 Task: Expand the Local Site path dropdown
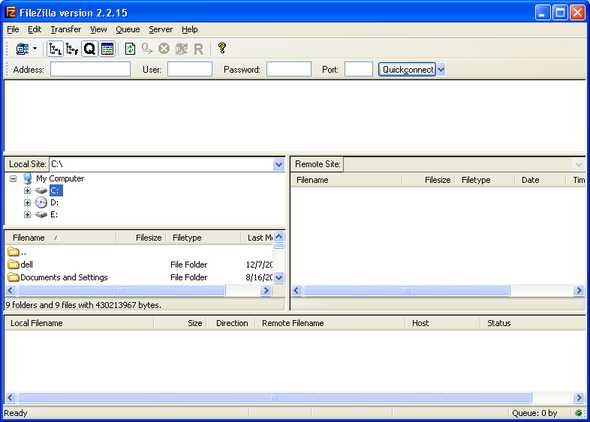point(278,164)
